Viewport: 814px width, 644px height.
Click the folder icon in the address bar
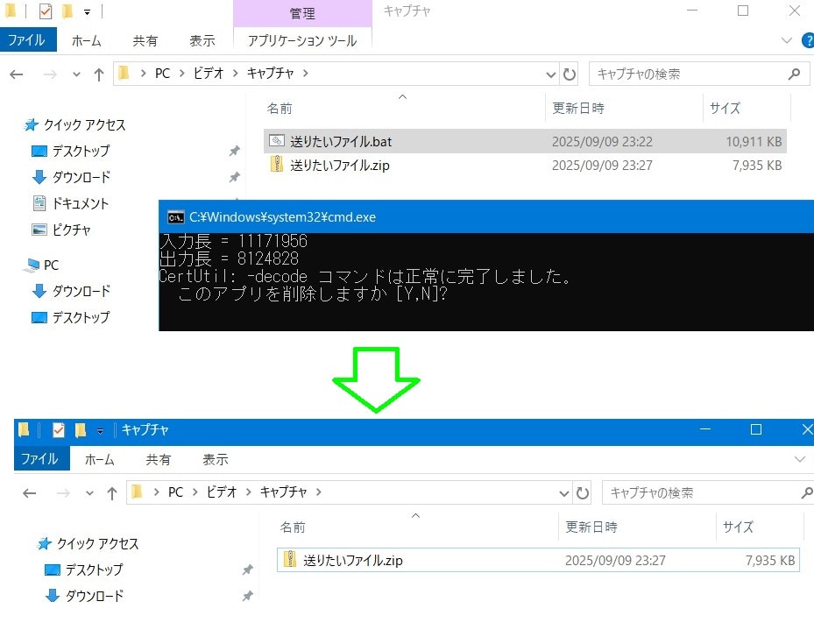124,74
